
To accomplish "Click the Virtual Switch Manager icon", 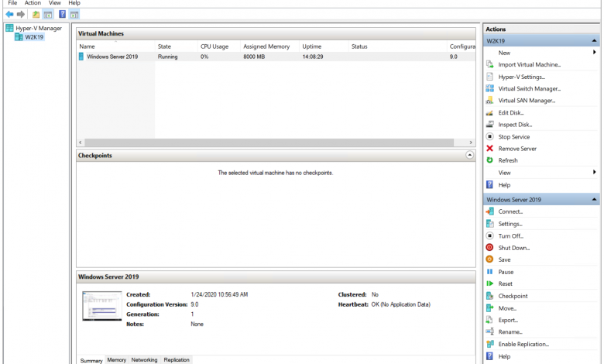I will point(489,88).
